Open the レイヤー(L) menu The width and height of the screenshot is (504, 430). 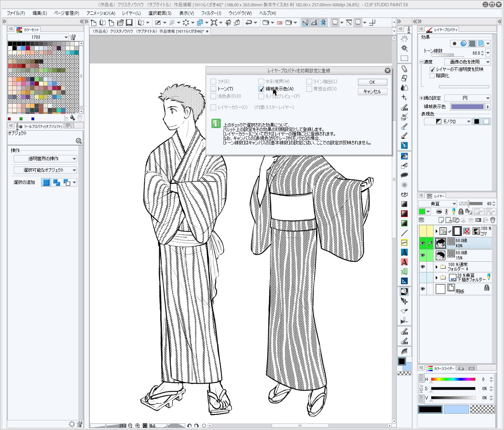(131, 13)
